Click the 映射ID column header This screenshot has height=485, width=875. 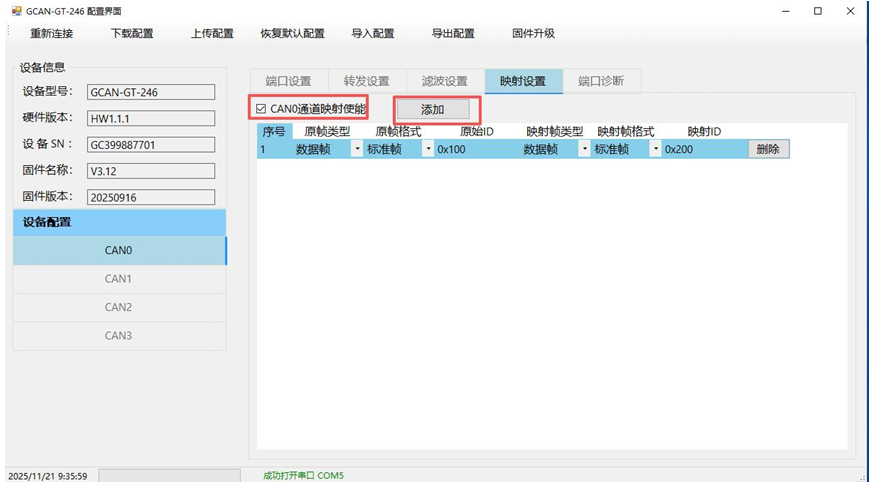(x=704, y=132)
